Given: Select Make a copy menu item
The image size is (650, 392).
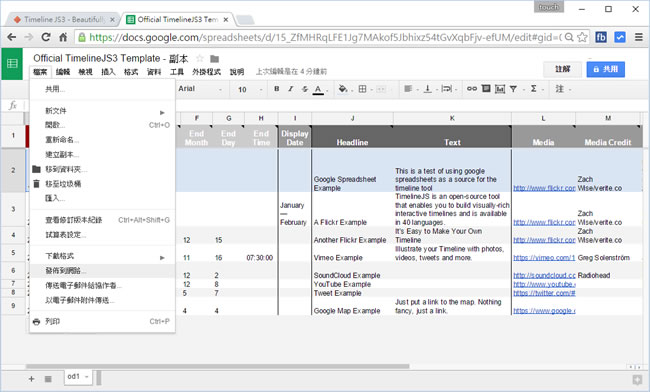Looking at the screenshot, I should 102,155.
